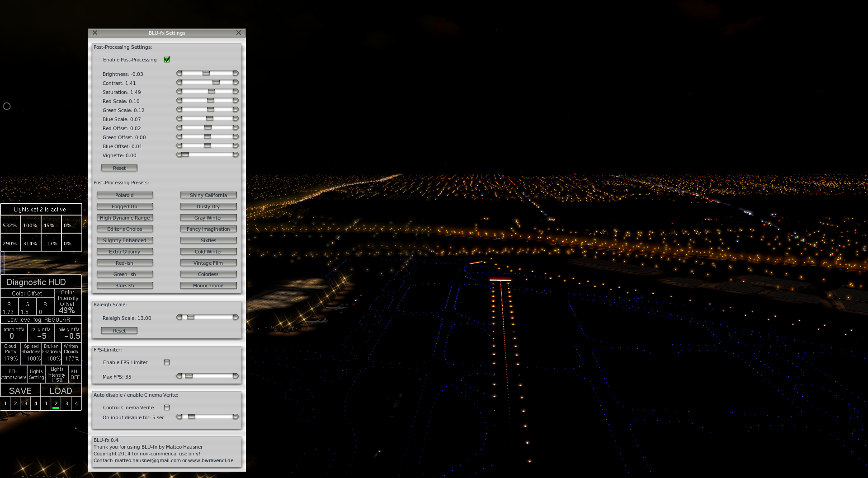Screen dimensions: 868x478
Task: Click the Red Scale left arrow
Action: (x=179, y=100)
